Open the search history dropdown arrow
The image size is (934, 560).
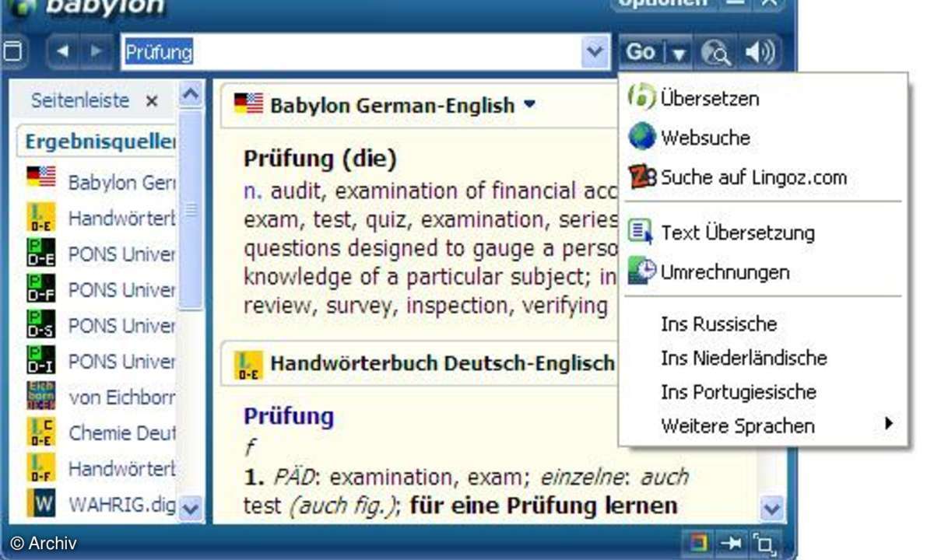[595, 52]
